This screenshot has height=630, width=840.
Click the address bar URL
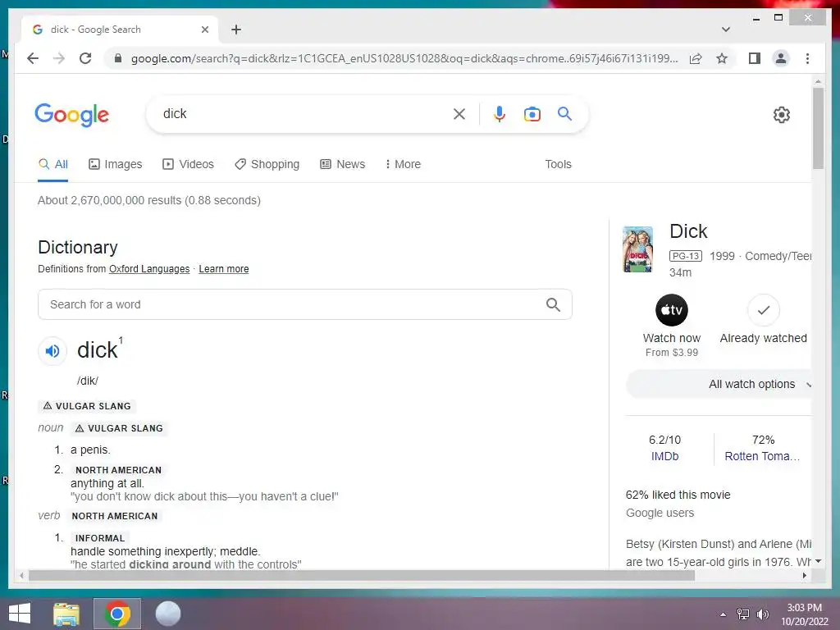(404, 58)
